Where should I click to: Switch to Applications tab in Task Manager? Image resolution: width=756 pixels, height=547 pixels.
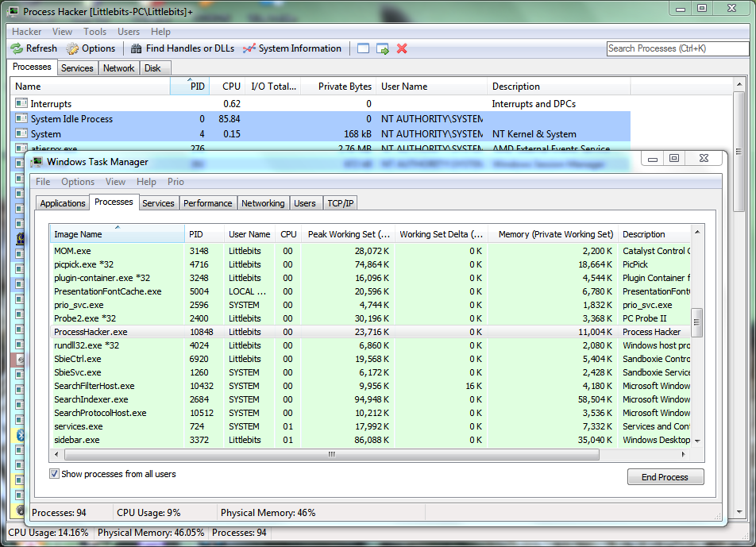[63, 203]
